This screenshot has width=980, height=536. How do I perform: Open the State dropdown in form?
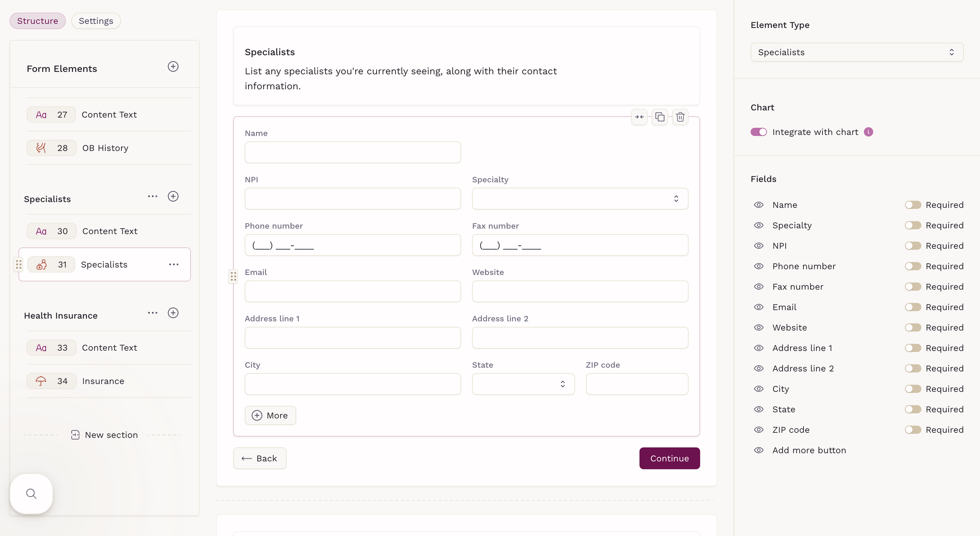(523, 384)
